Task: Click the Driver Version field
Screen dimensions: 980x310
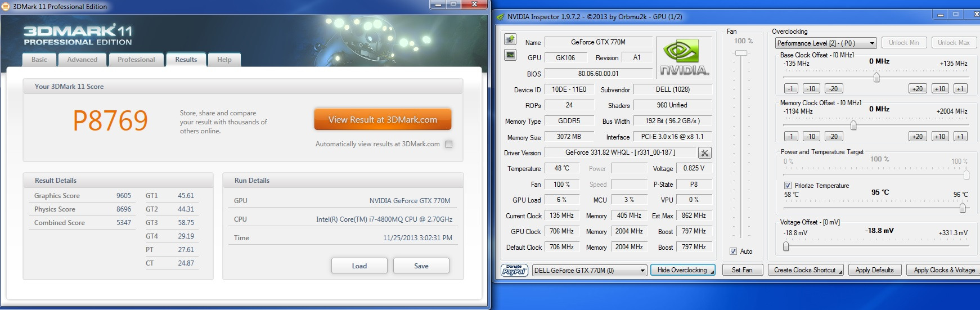Action: tap(621, 152)
